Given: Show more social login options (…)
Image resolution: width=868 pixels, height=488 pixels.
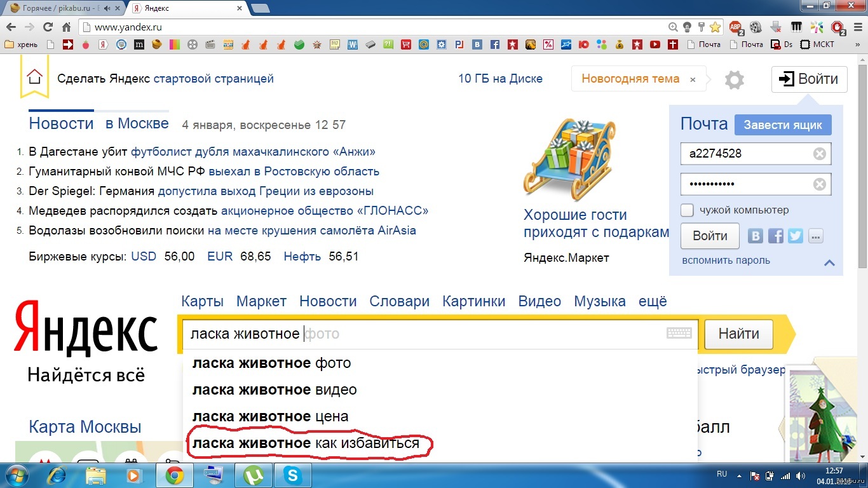Looking at the screenshot, I should (x=816, y=236).
